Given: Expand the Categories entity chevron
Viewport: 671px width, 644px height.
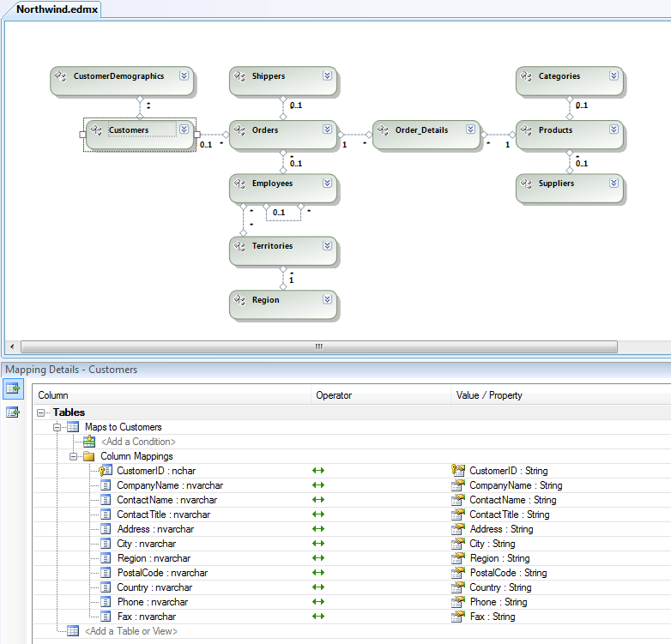Looking at the screenshot, I should pyautogui.click(x=614, y=75).
